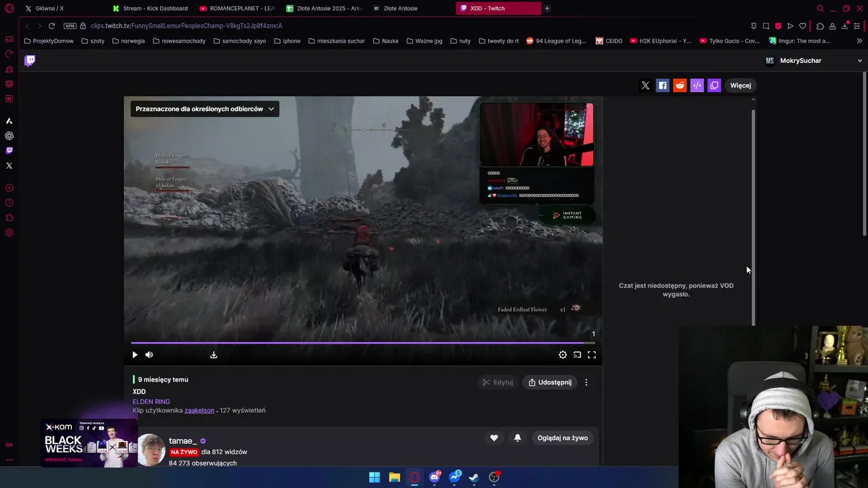
Task: Open browser extensions puzzle icon
Action: [820, 26]
